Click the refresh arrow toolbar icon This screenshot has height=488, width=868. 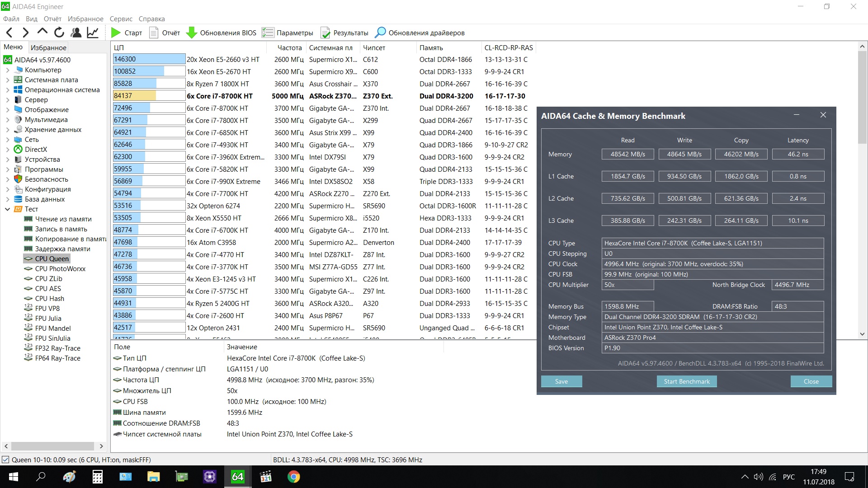[59, 33]
